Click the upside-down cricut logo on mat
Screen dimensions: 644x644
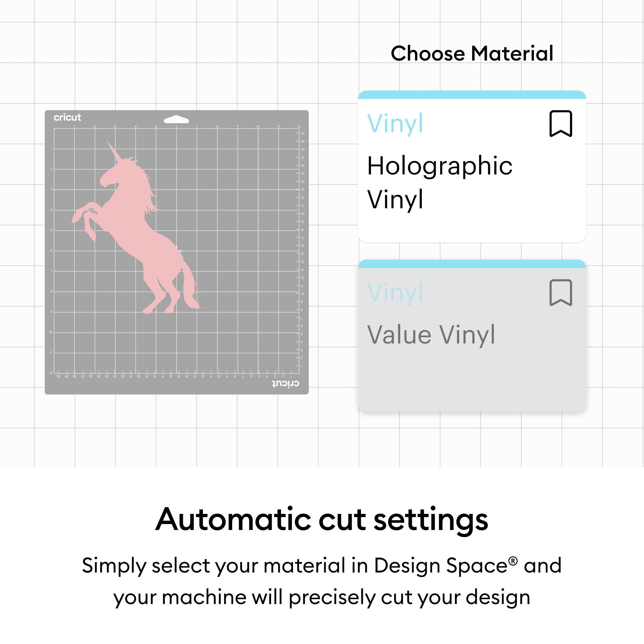click(x=286, y=383)
